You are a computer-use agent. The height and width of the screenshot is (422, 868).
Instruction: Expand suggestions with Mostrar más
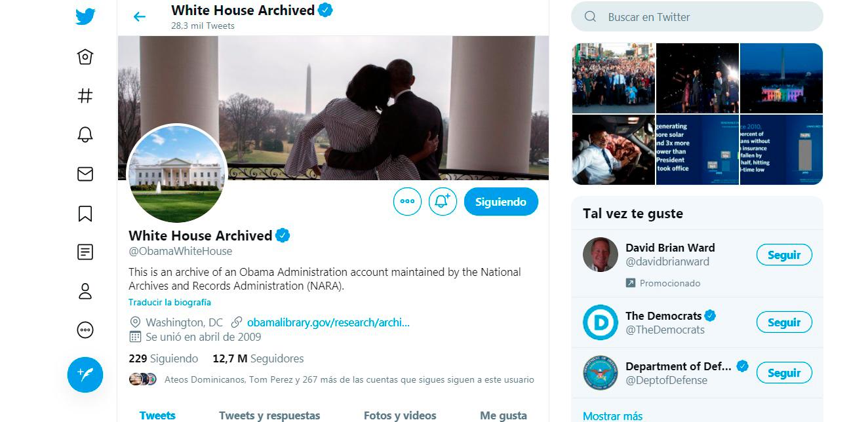[x=612, y=415]
